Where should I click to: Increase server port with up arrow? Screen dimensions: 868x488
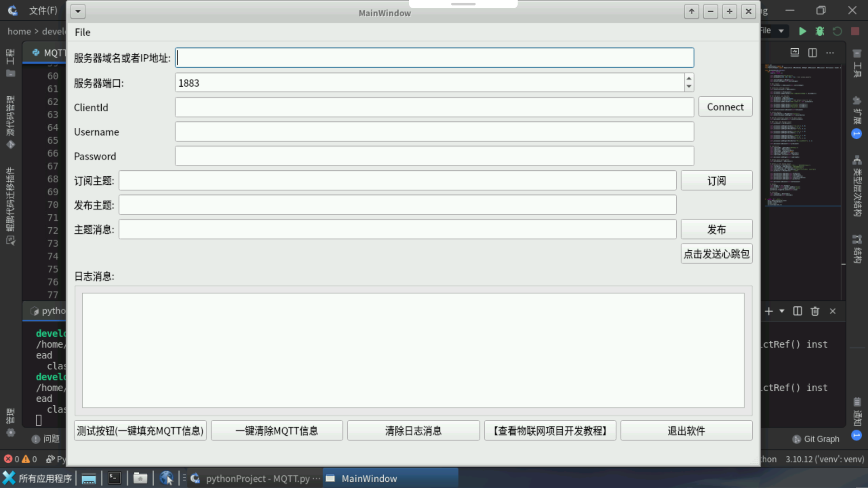click(689, 79)
